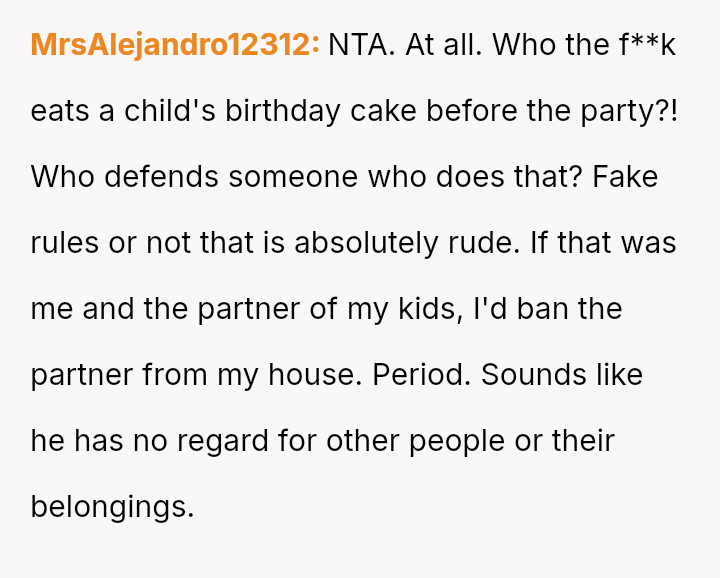The width and height of the screenshot is (720, 578).
Task: Click the word "rules" in the comment
Action: click(64, 243)
